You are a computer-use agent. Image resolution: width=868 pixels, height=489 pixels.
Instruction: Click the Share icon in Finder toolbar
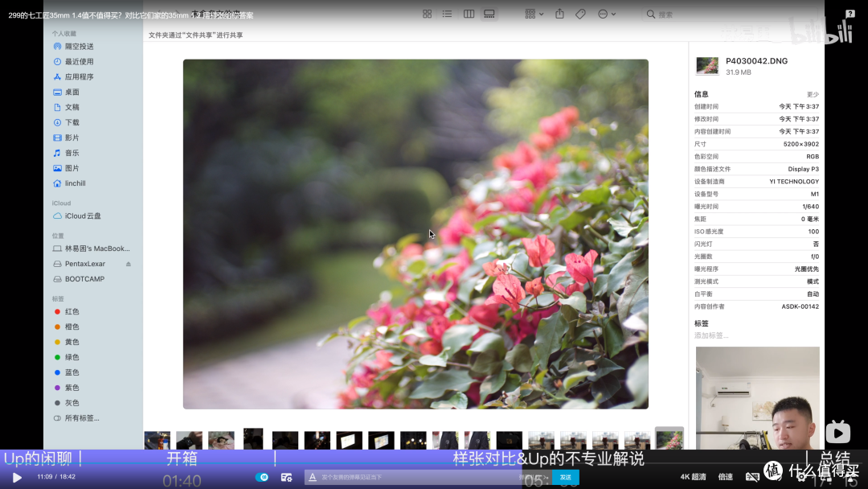pos(559,14)
